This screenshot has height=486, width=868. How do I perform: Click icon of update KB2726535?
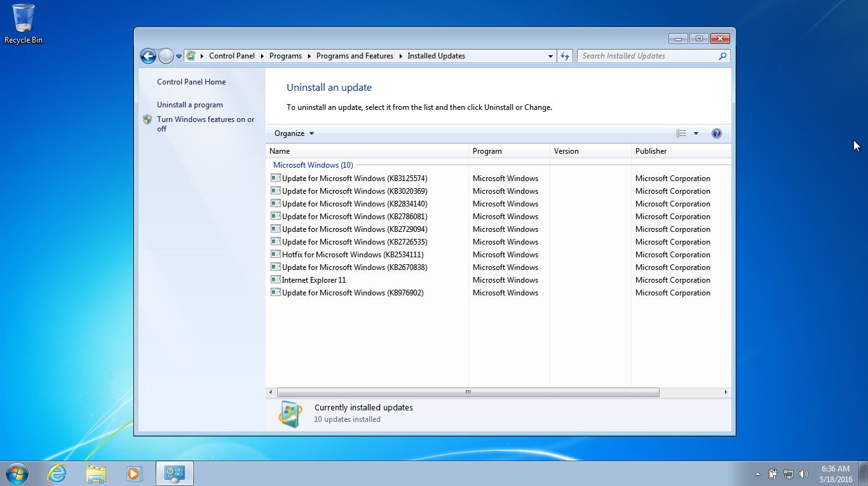coord(276,241)
